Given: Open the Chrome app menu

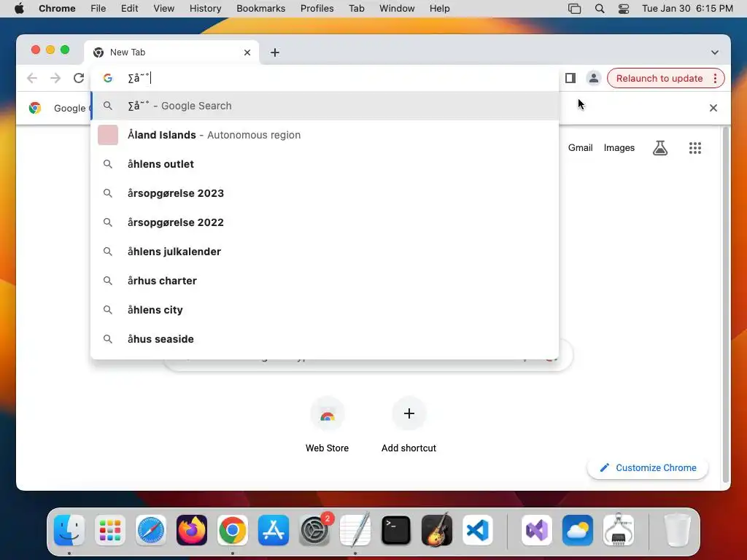Looking at the screenshot, I should click(57, 9).
